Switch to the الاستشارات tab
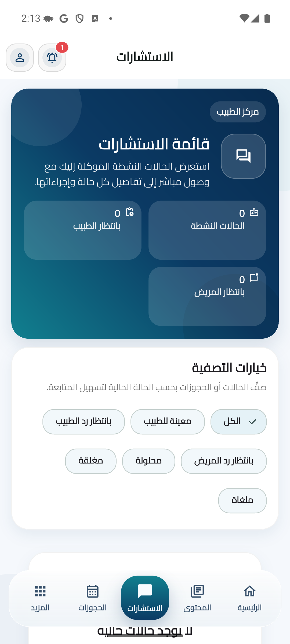 coord(145,598)
